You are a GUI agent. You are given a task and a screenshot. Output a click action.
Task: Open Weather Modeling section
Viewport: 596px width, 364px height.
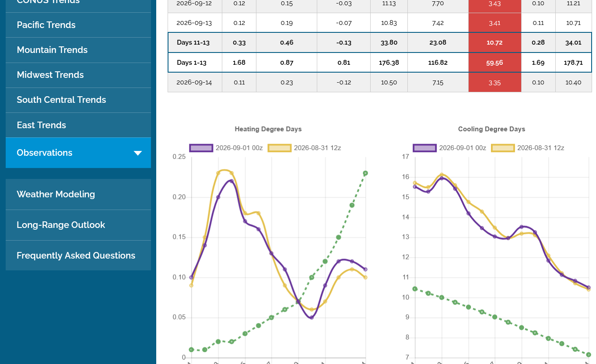pos(78,194)
